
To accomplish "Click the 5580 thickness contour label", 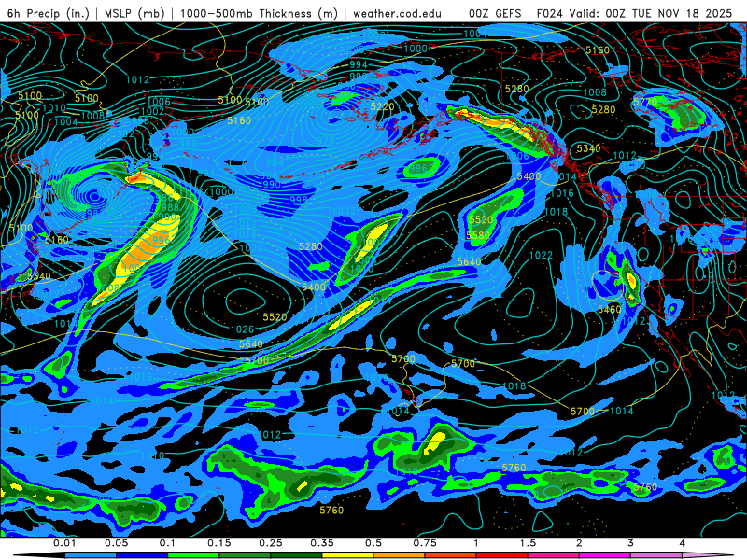I will pos(478,235).
